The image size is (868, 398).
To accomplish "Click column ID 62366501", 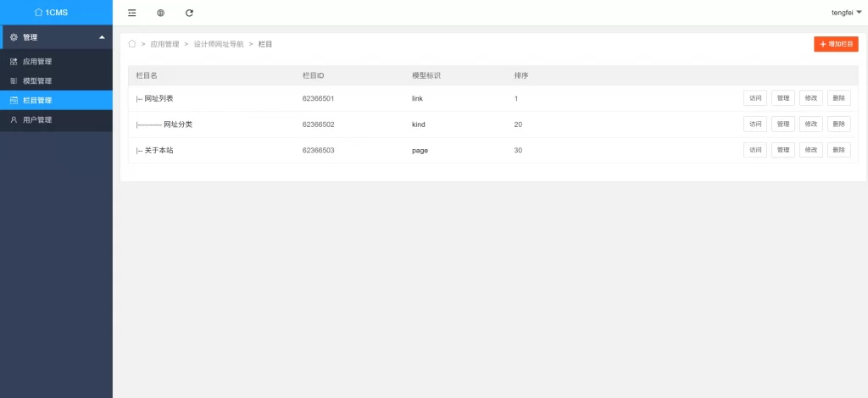I will (x=319, y=98).
